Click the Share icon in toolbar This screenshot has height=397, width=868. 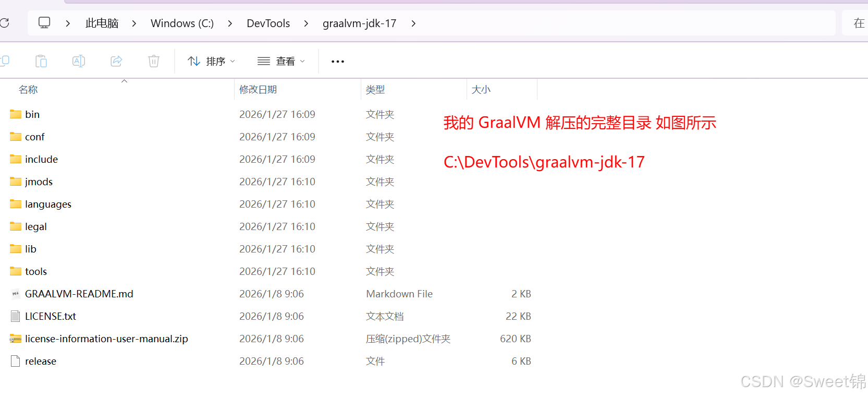[116, 61]
